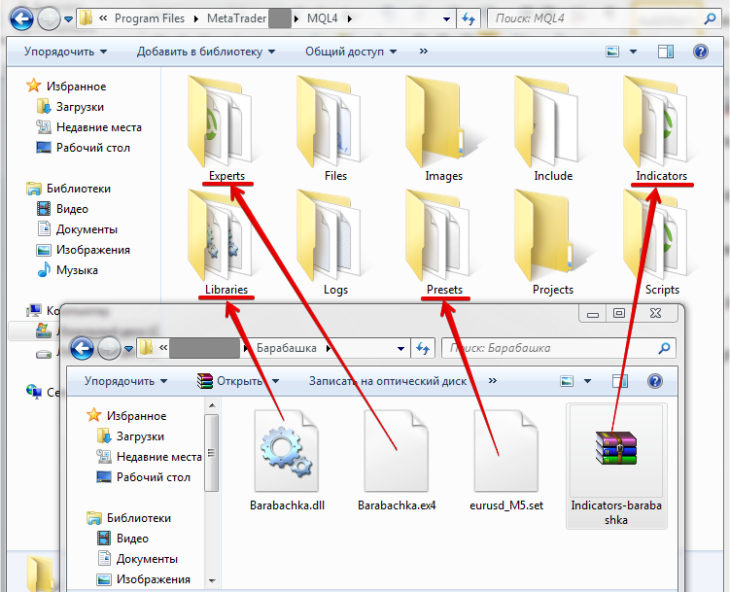Open recent pages dropdown in Барабашка window

point(129,349)
